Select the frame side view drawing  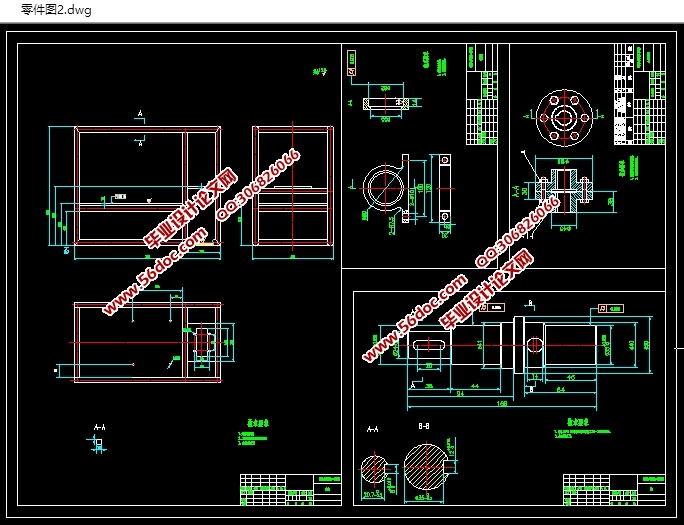[x=291, y=185]
